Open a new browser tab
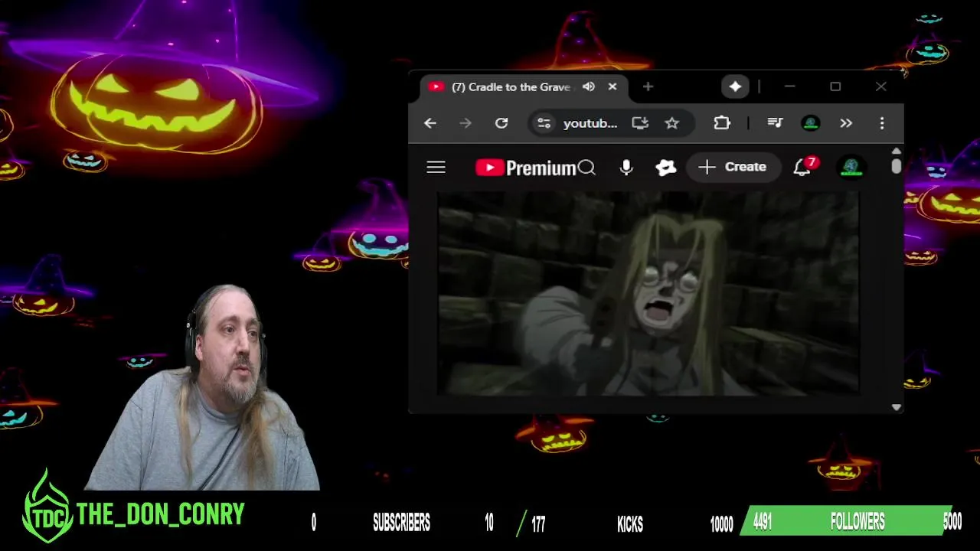The width and height of the screenshot is (980, 551). [x=648, y=87]
